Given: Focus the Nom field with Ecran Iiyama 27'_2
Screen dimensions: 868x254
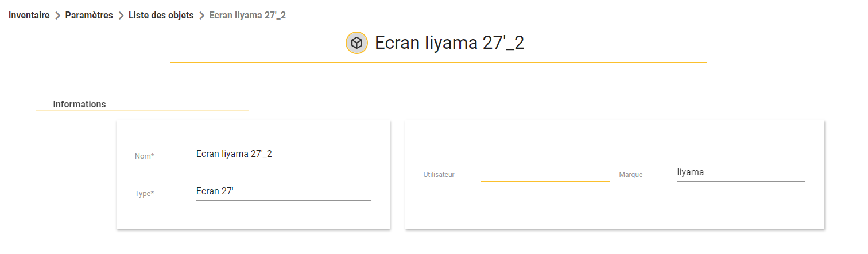Looking at the screenshot, I should pyautogui.click(x=284, y=154).
